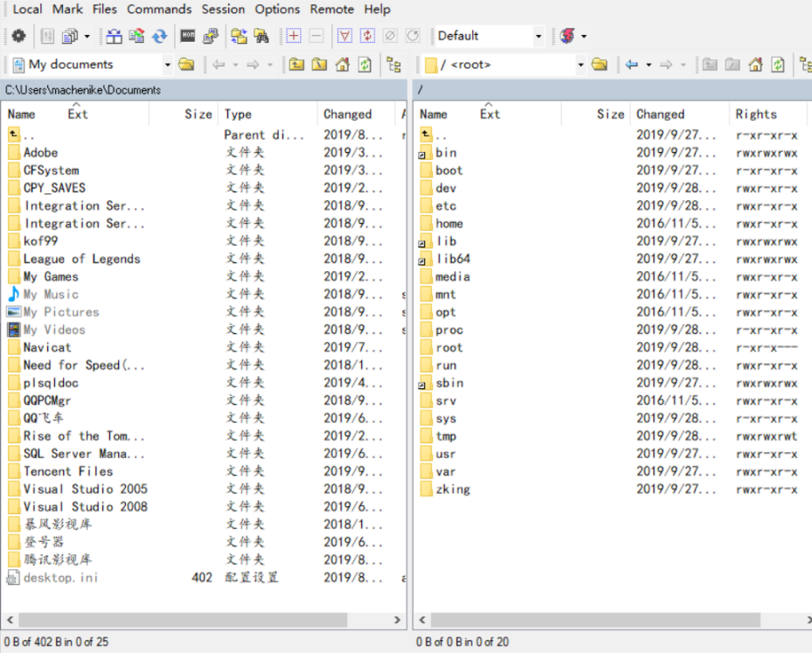Click the local panel scroll right arrow
The height and width of the screenshot is (653, 812).
(397, 620)
